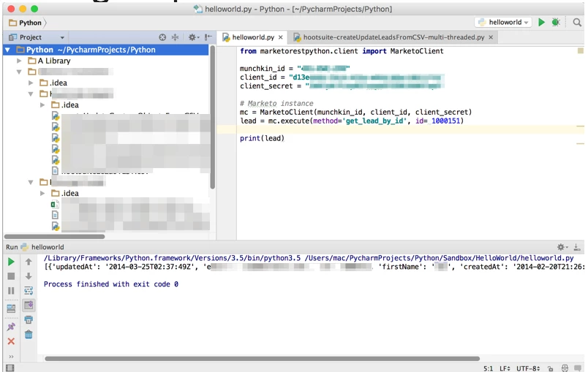Click the 'mc = MarketoClient' line
This screenshot has height=372, width=588.
(x=355, y=112)
